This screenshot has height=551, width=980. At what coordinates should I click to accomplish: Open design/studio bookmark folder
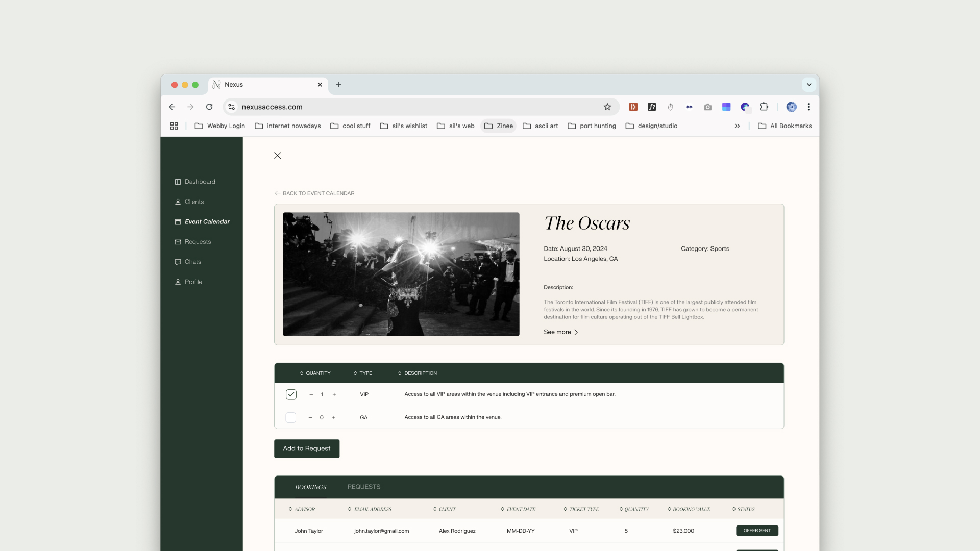point(652,126)
